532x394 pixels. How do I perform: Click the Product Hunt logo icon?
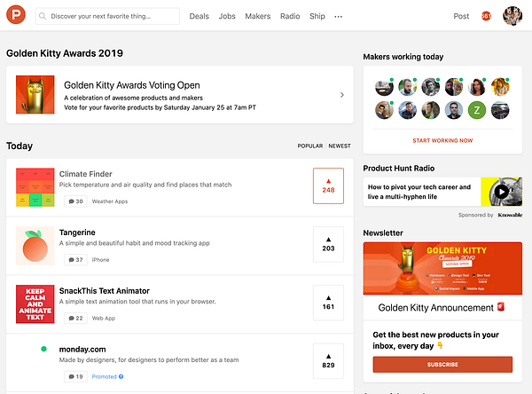point(16,14)
